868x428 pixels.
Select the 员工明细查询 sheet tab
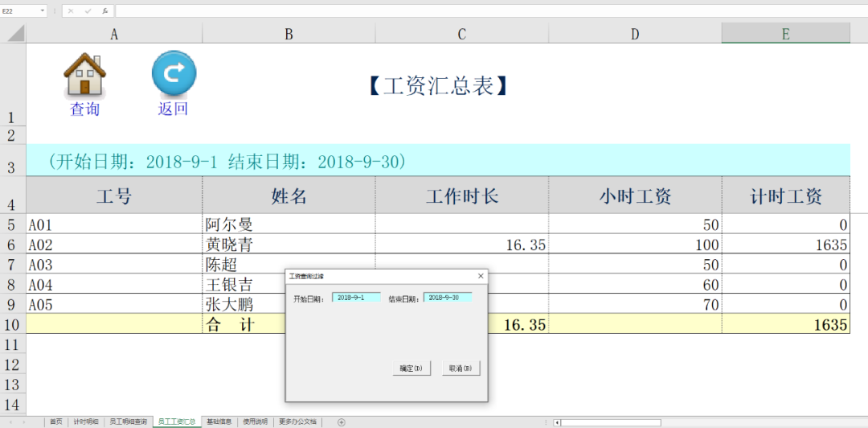pyautogui.click(x=129, y=422)
